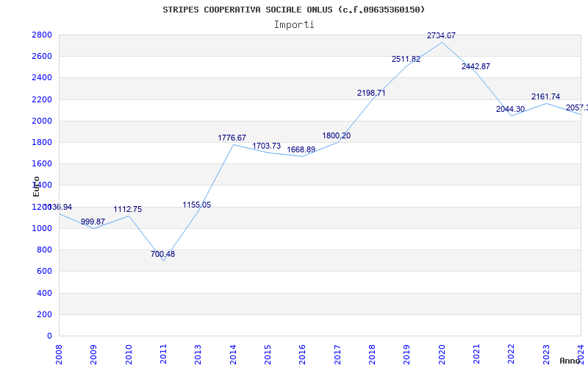
Task: Click the 2010 year axis label
Action: click(x=128, y=355)
